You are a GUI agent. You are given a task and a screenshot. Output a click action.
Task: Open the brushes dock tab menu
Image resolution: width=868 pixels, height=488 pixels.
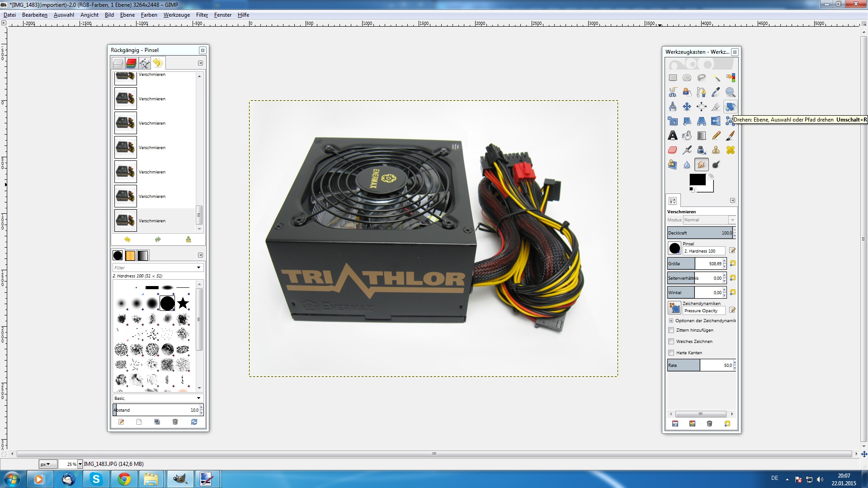(201, 255)
